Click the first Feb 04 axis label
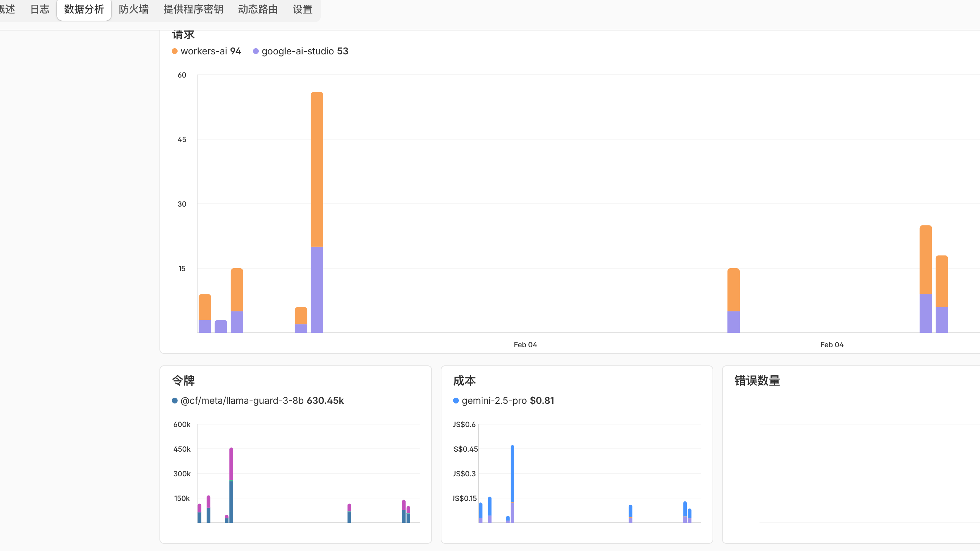The height and width of the screenshot is (551, 980). point(525,345)
